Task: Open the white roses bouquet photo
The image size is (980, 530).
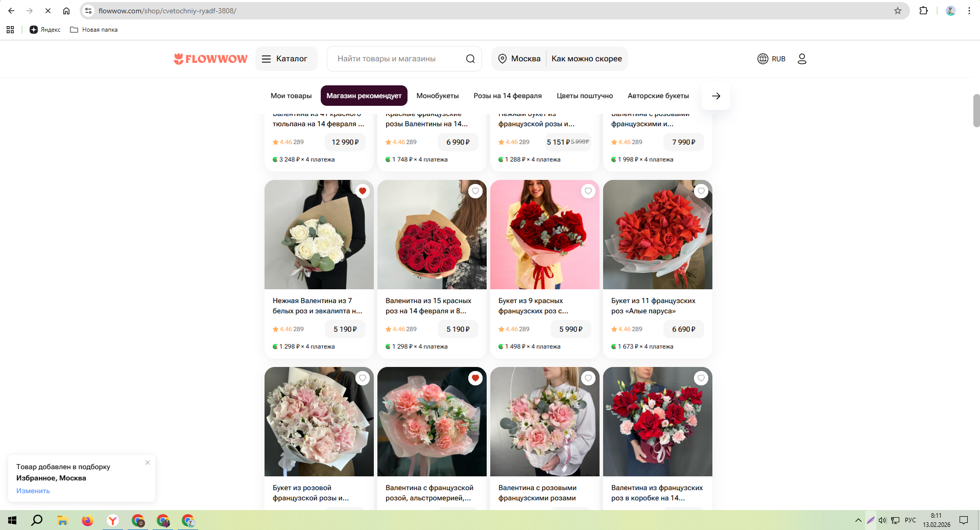Action: coord(319,235)
